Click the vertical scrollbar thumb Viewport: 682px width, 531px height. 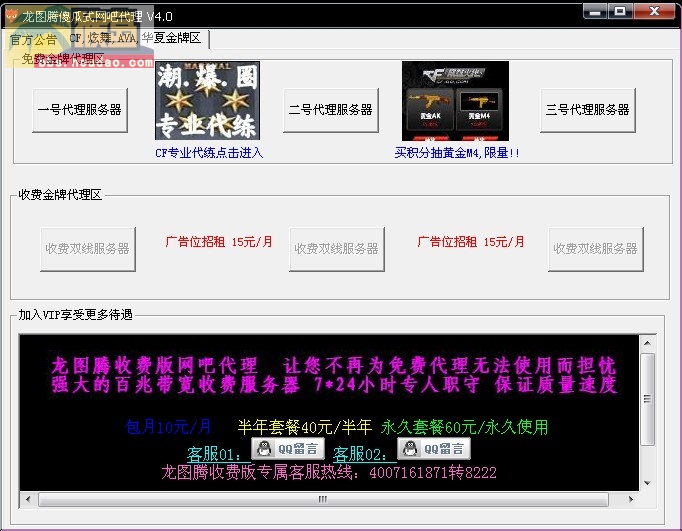coord(647,399)
